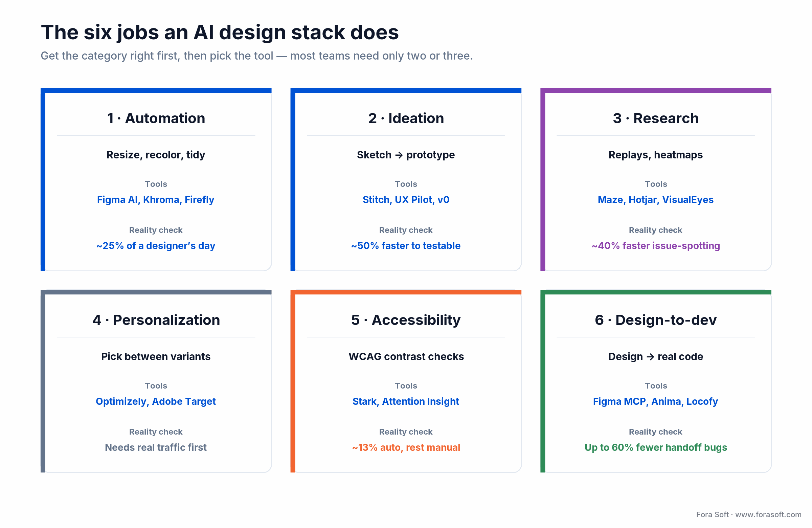Open the 'Fora Soft · www.forasoft.com' footer credit

point(748,514)
